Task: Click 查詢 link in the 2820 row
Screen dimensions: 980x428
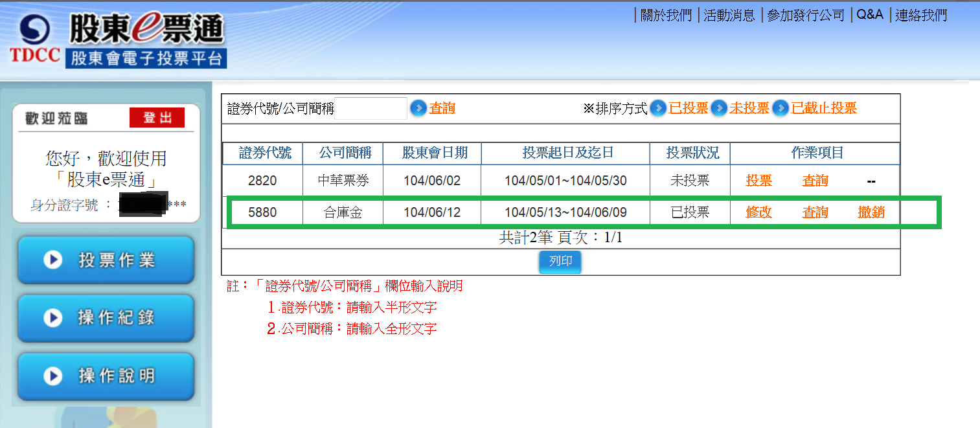Action: coord(815,181)
